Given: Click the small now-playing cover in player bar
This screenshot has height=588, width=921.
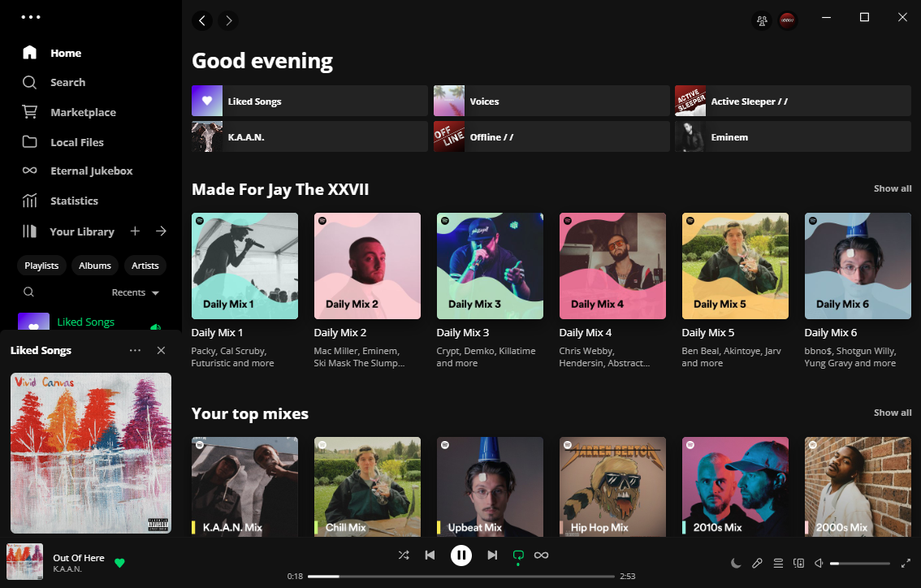Looking at the screenshot, I should point(24,561).
